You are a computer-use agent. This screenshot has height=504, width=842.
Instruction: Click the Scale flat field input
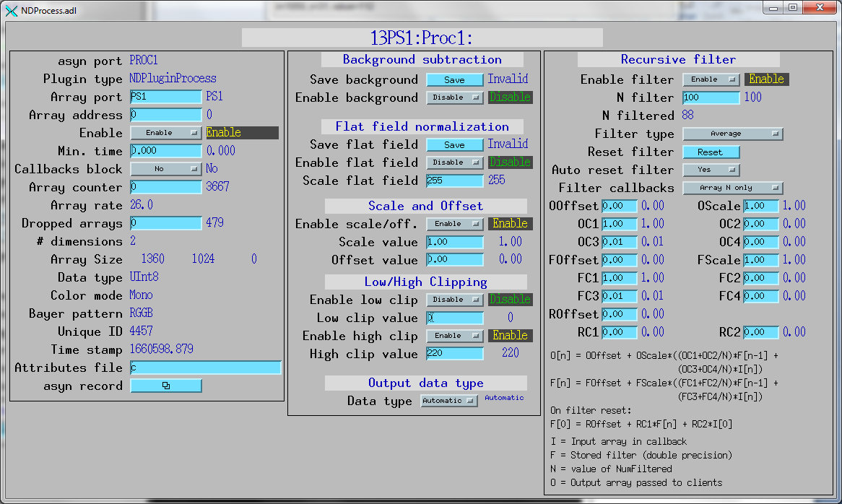[454, 181]
